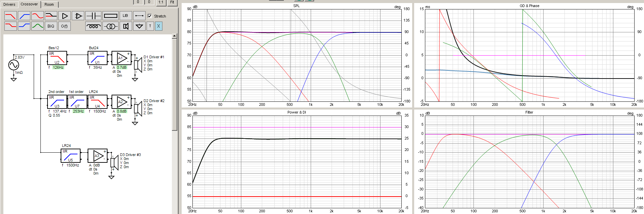Select the wire connection tool

click(139, 16)
